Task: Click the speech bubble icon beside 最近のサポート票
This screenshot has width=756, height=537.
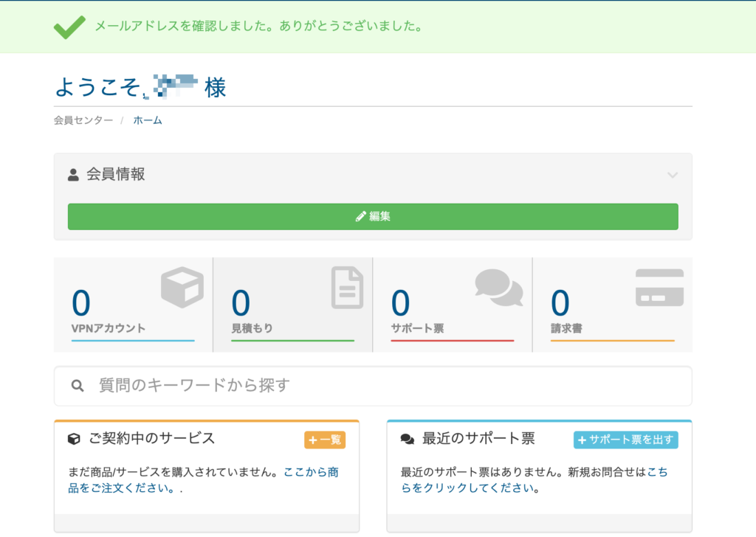Action: coord(408,439)
